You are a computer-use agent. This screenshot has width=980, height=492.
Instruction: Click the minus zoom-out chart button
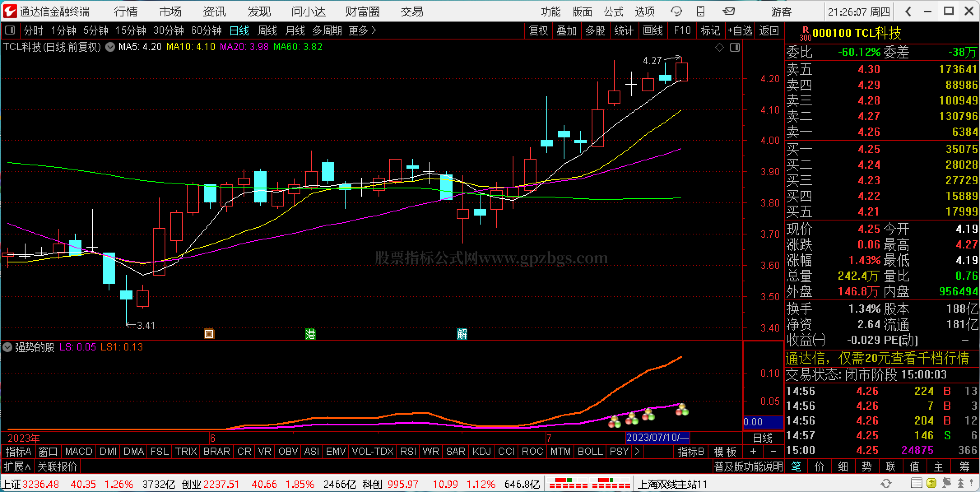click(773, 451)
